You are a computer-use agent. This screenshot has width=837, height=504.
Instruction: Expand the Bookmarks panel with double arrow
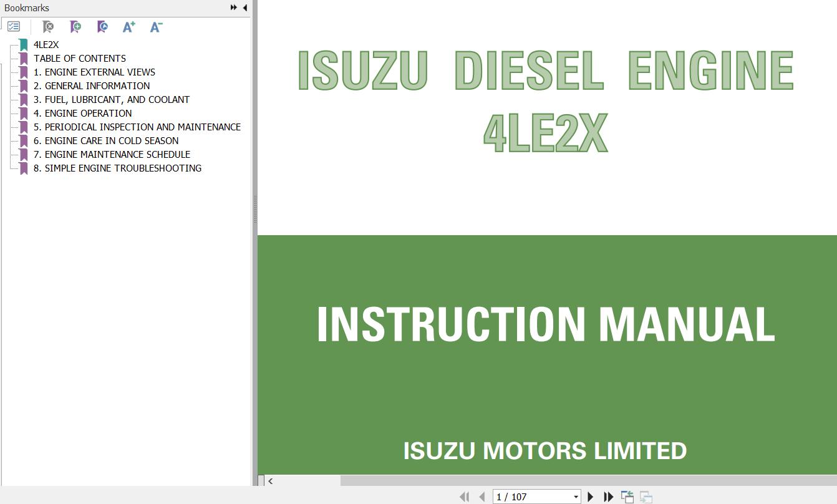coord(233,7)
